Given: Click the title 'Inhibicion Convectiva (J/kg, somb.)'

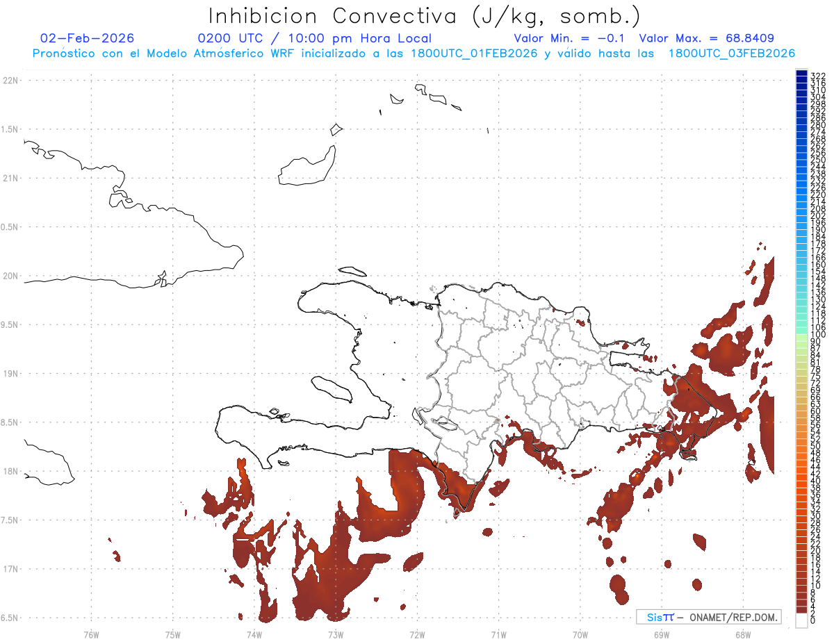Looking at the screenshot, I should coord(425,17).
